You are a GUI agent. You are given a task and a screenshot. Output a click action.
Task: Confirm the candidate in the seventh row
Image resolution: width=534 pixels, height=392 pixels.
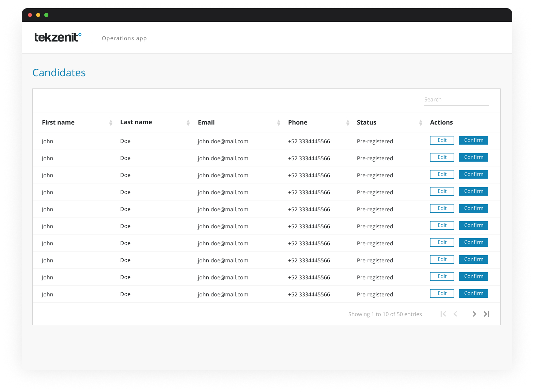(473, 242)
